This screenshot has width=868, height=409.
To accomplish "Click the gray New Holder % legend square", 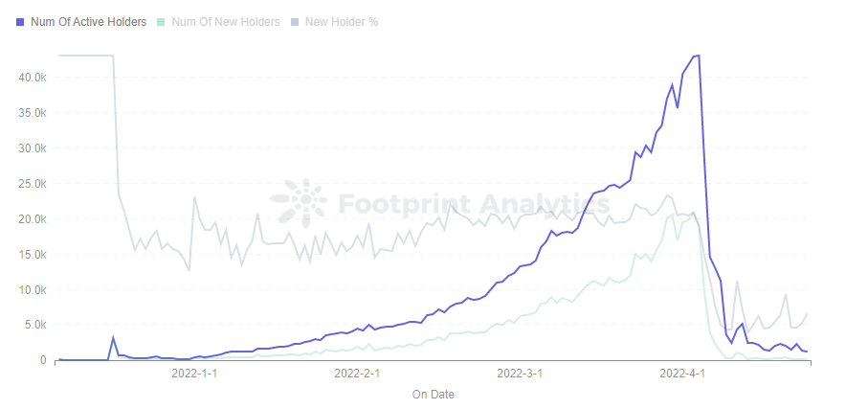I will point(296,22).
